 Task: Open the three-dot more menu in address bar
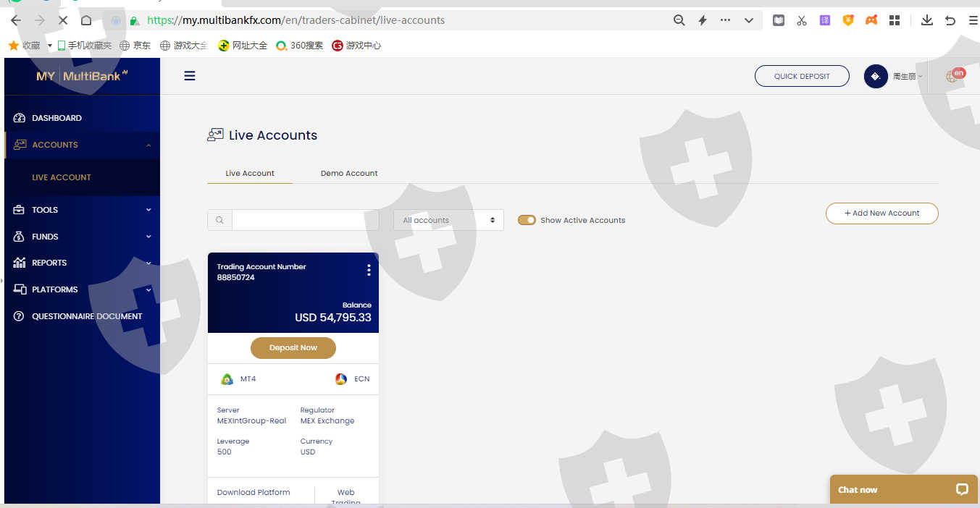point(725,20)
